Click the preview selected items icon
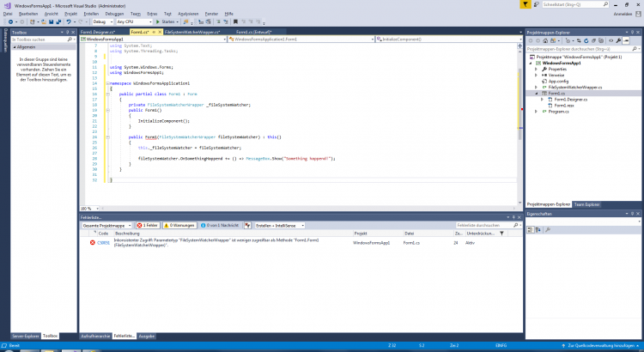644x352 pixels. pos(626,40)
